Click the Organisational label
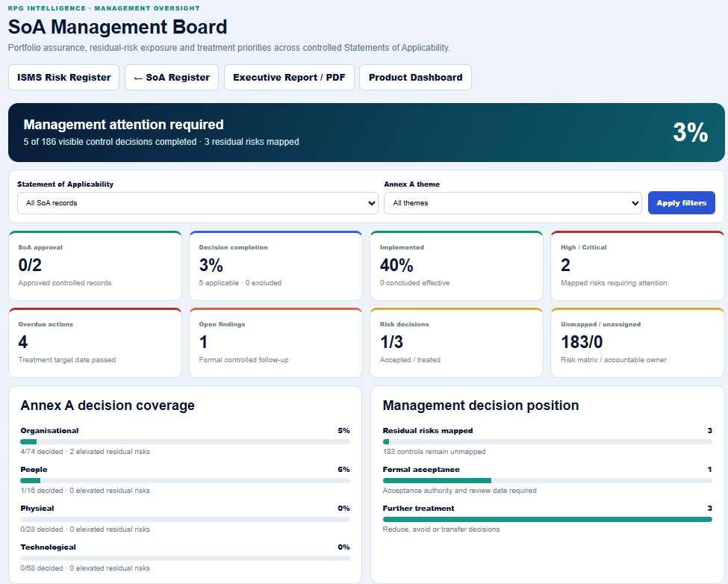 coord(50,431)
